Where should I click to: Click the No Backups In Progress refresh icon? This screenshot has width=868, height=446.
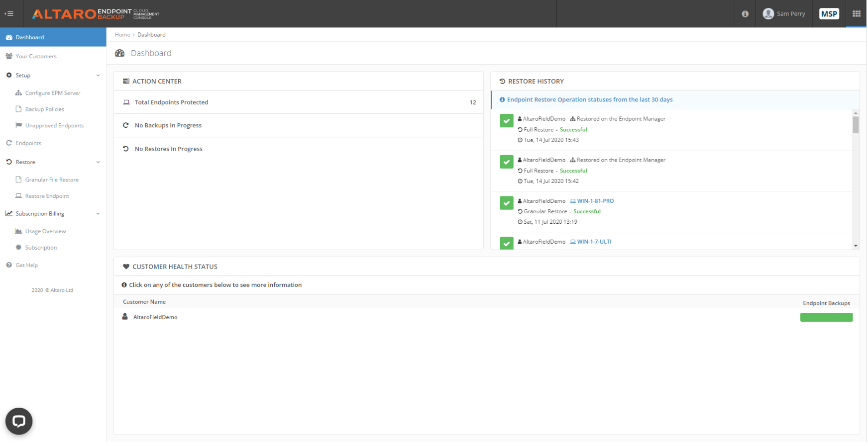tap(126, 125)
